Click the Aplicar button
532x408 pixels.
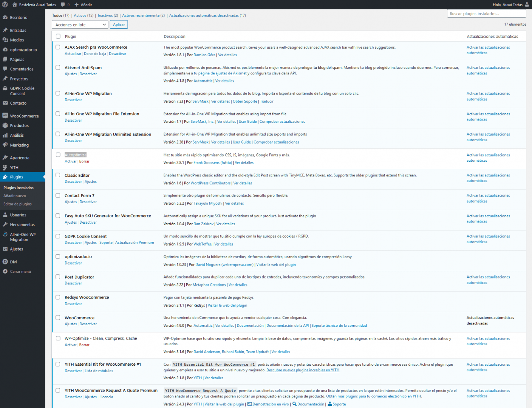click(119, 25)
